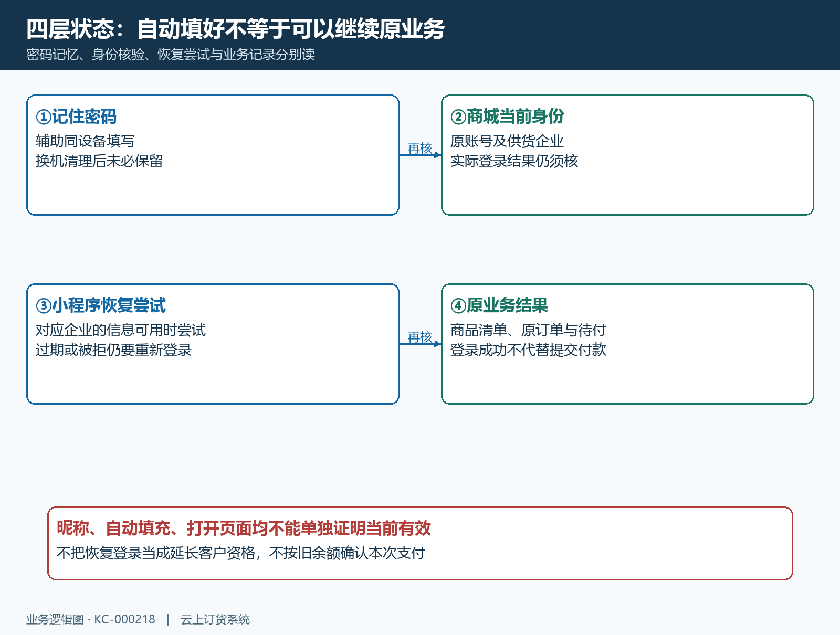The image size is (840, 635).
Task: Select the heading ④原业务结果
Action: [x=499, y=305]
